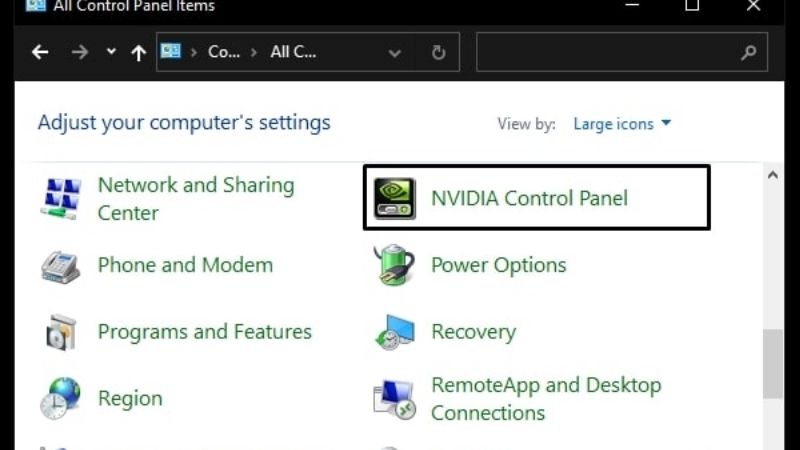Open the Large icons view dropdown
This screenshot has height=450, width=800.
click(x=622, y=124)
